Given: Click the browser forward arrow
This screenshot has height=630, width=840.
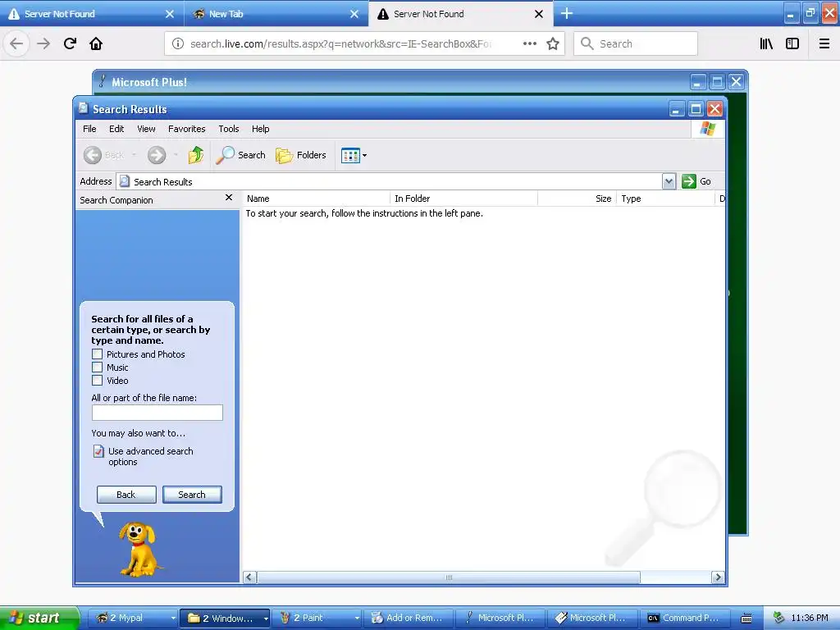Looking at the screenshot, I should pyautogui.click(x=43, y=43).
